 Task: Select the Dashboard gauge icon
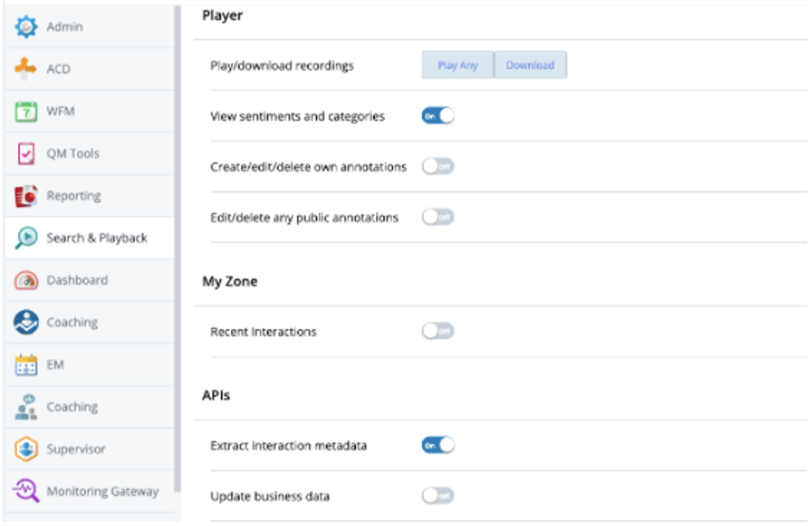26,280
